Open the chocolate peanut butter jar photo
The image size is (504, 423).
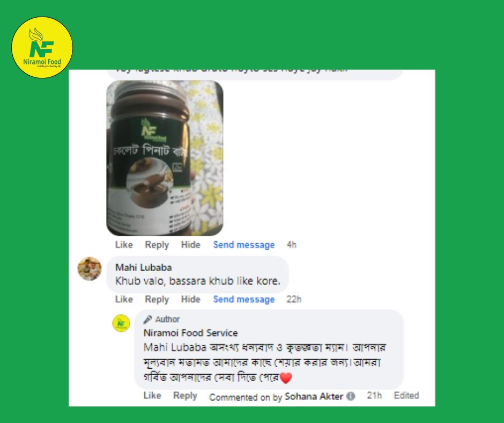pos(165,158)
